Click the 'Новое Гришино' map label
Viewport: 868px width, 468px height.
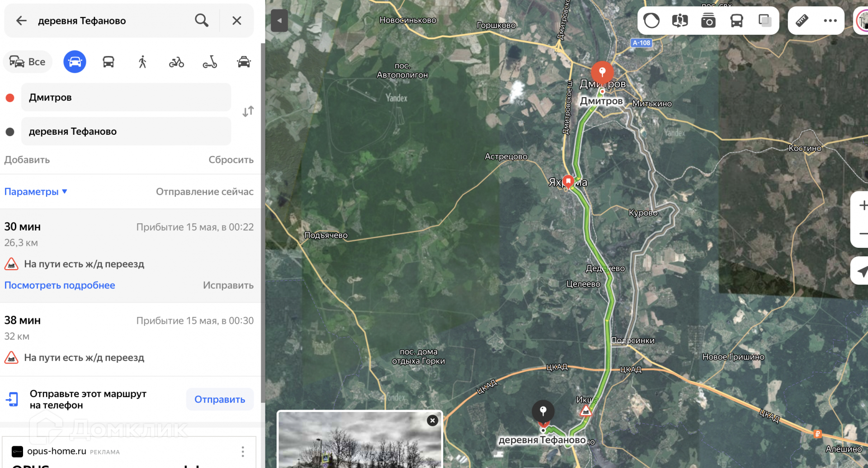(733, 357)
